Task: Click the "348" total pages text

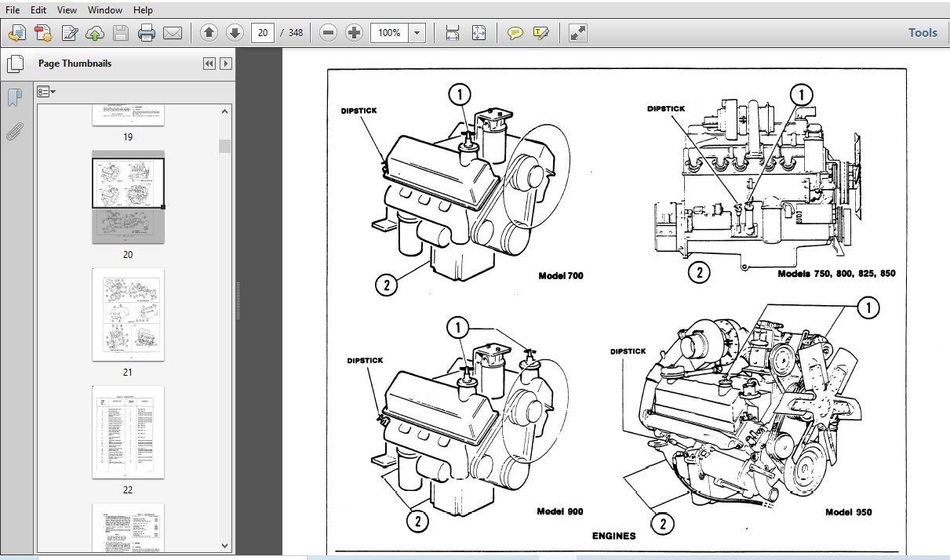Action: pos(296,33)
